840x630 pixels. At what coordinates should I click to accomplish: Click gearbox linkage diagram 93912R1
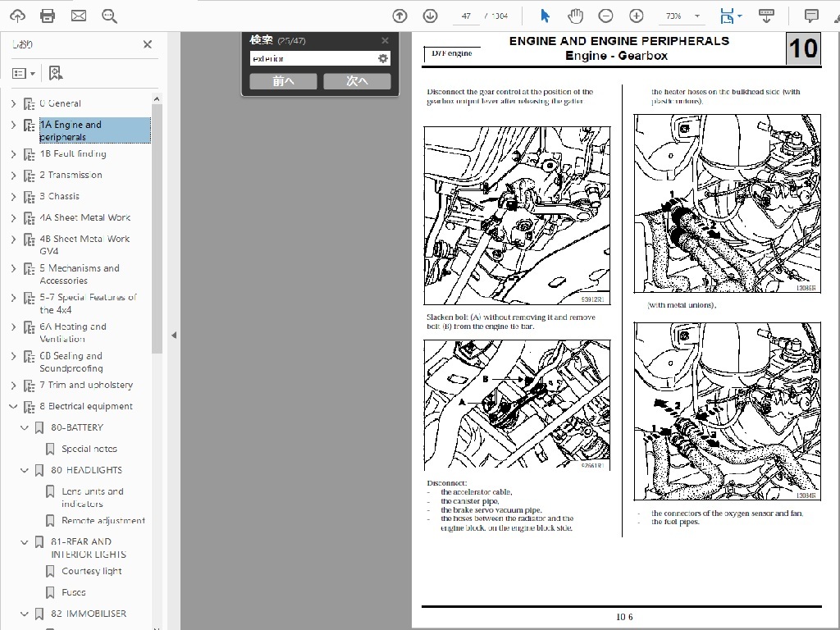(517, 216)
